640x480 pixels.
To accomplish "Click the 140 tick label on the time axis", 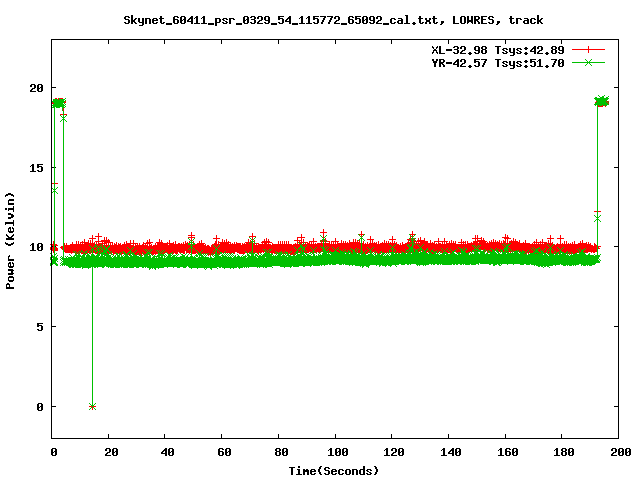I will (x=449, y=452).
